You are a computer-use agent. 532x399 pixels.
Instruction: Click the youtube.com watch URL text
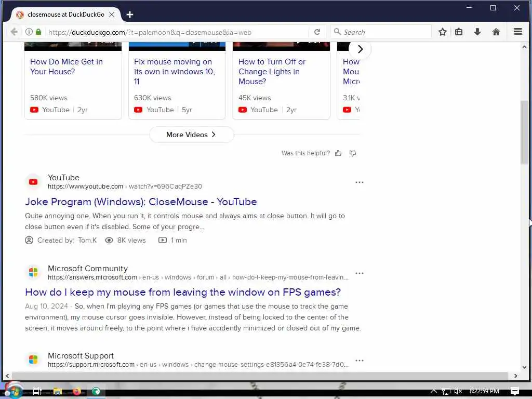(x=125, y=187)
